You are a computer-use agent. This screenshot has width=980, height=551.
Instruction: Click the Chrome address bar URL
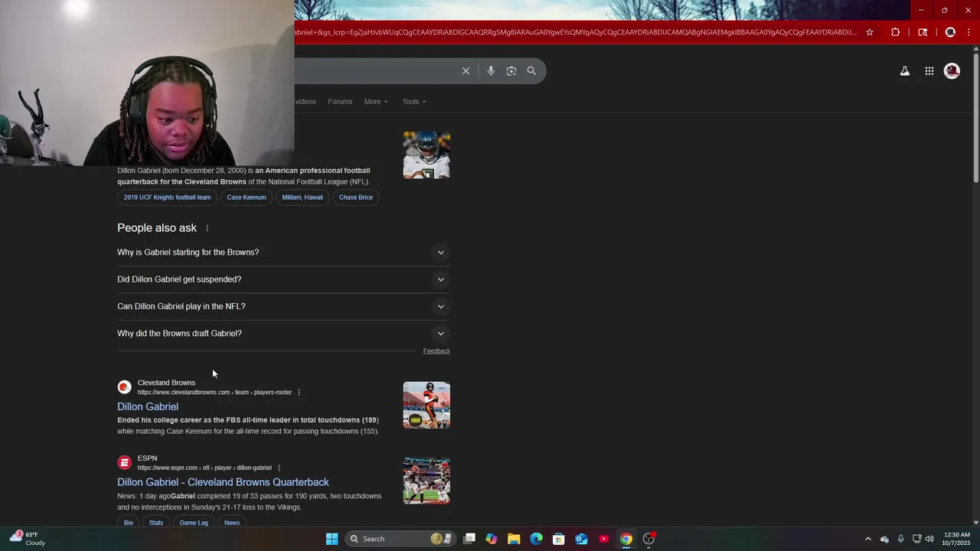click(574, 32)
